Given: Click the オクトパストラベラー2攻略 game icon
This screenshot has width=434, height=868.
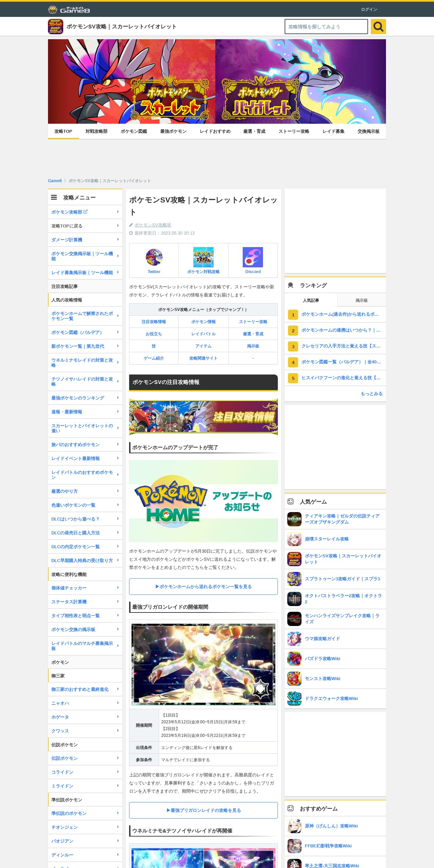Looking at the screenshot, I should (x=294, y=599).
